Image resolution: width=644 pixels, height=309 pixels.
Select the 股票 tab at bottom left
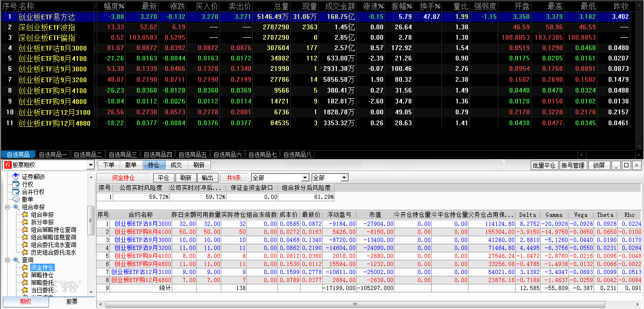pos(72,302)
